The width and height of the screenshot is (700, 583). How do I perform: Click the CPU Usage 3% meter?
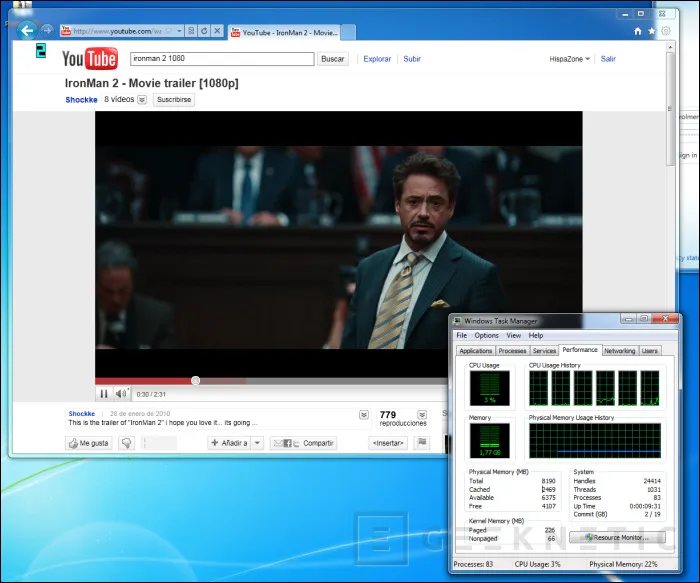tap(489, 388)
